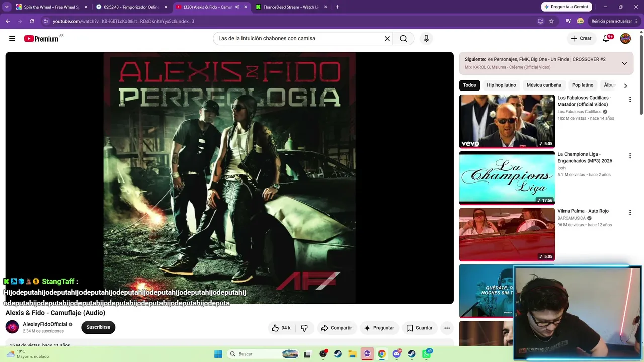View site information in the address bar

pyautogui.click(x=46, y=21)
